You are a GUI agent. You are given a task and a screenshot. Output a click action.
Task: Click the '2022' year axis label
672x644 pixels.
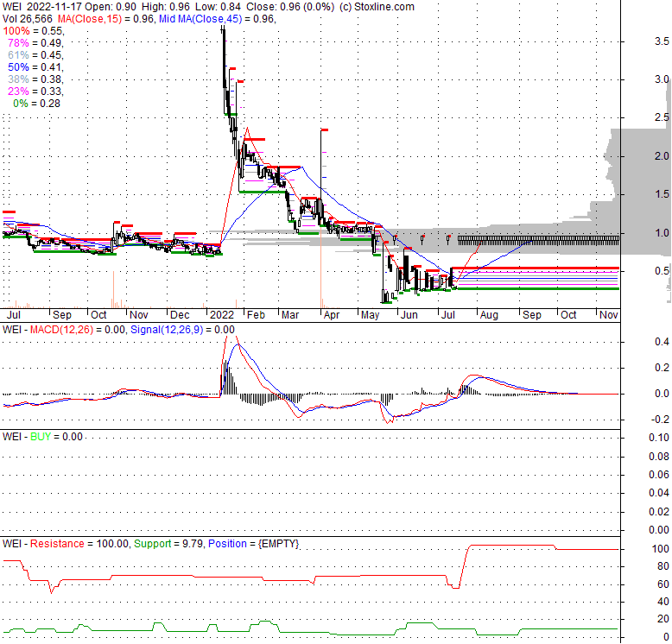pos(222,315)
